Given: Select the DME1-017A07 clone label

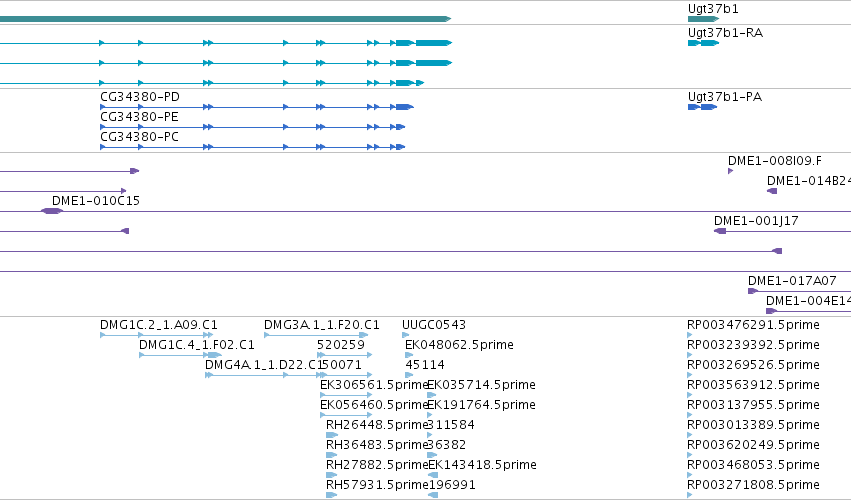Looking at the screenshot, I should tap(792, 281).
